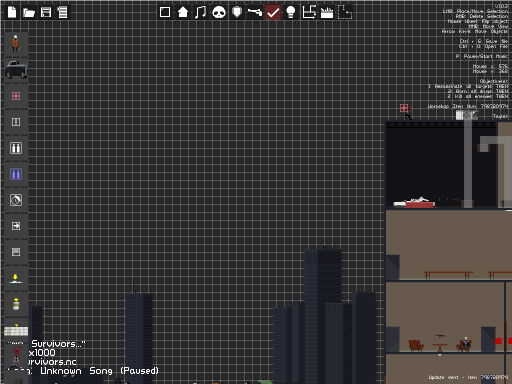Image resolution: width=512 pixels, height=384 pixels.
Task: Select the enemy seated in the armchair
Action: [x=465, y=344]
